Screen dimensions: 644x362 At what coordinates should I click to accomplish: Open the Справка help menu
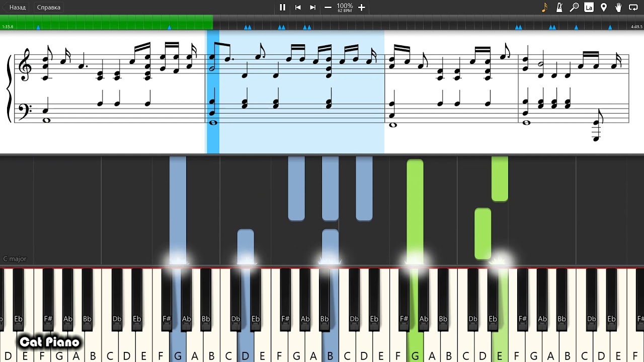[49, 8]
